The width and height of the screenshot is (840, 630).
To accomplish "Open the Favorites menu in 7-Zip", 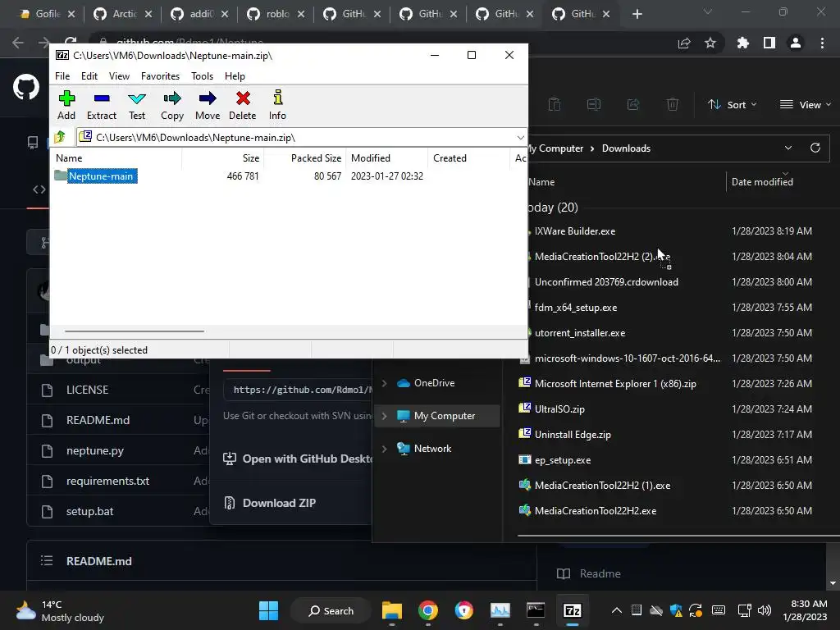I will [x=160, y=76].
